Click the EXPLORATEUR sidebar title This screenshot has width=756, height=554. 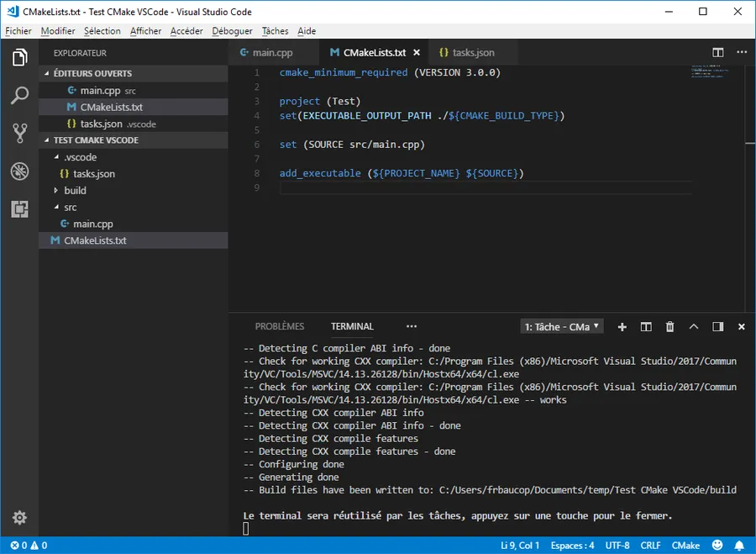click(80, 53)
